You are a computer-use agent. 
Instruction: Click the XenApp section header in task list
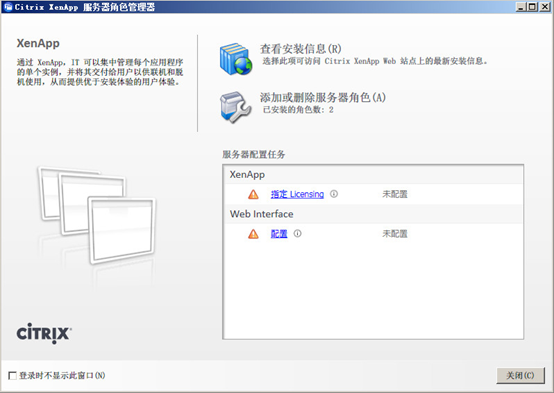coord(373,175)
